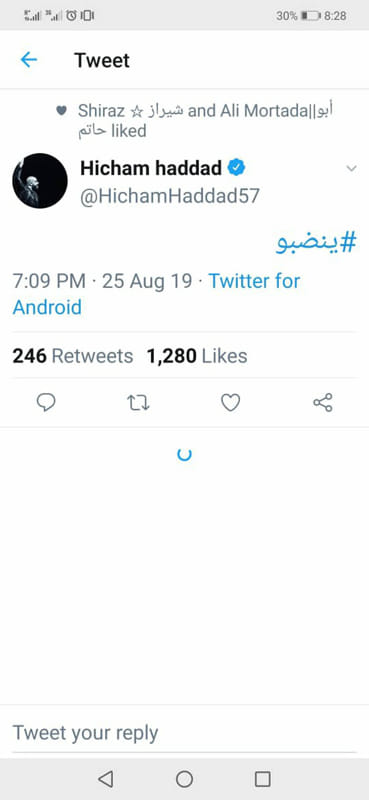The image size is (369, 800).
Task: Tap the Tweet your reply field
Action: 184,733
